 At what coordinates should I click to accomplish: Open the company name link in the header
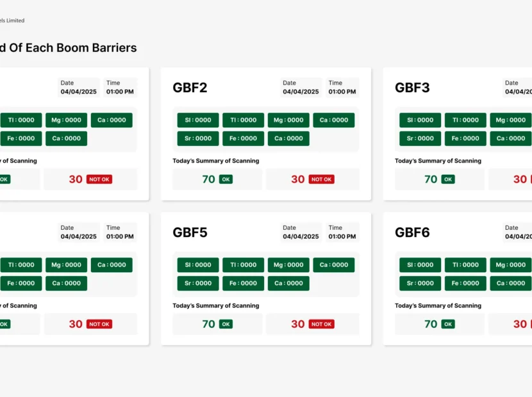pos(12,20)
